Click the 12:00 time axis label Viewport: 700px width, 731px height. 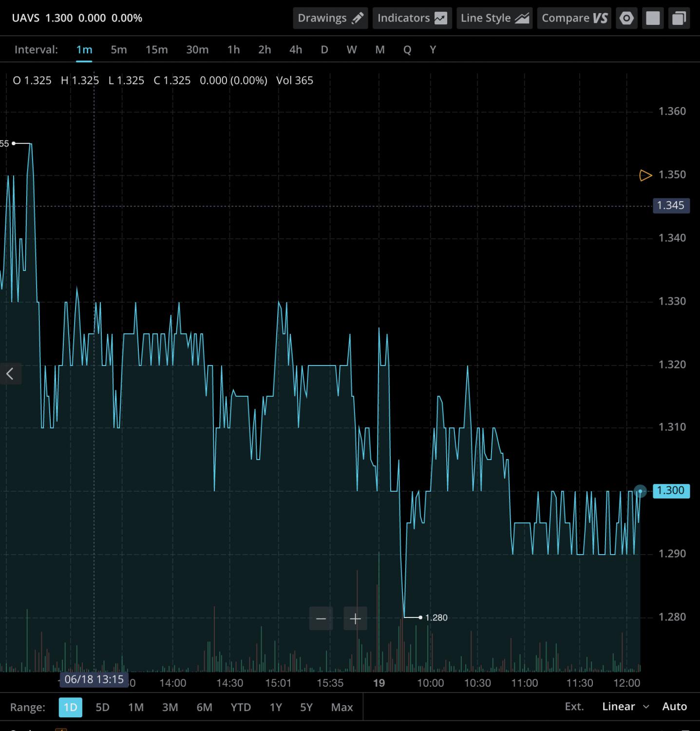[627, 683]
